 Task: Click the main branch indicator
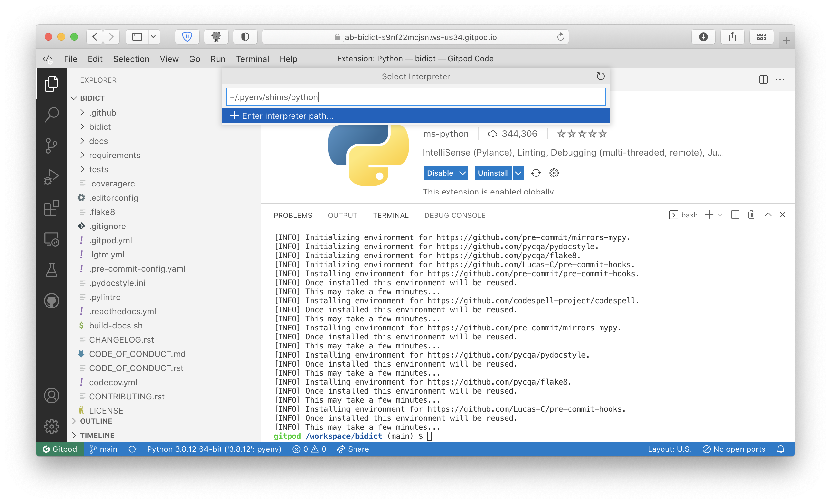point(103,449)
